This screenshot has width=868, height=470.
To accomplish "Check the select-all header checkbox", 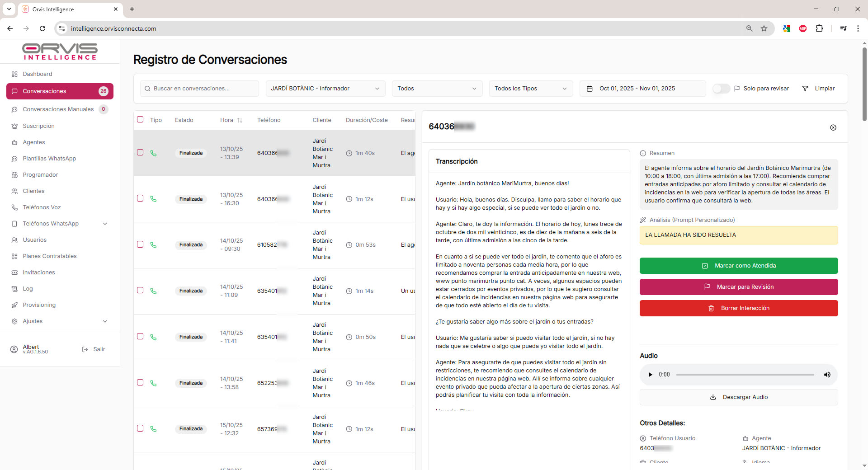I will (x=140, y=119).
